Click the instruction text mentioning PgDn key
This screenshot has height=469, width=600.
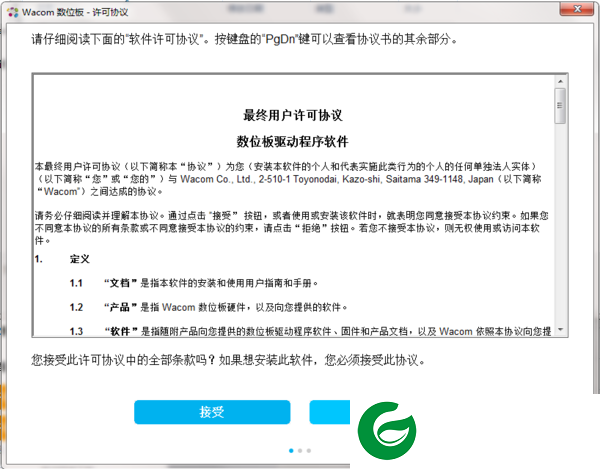point(244,39)
